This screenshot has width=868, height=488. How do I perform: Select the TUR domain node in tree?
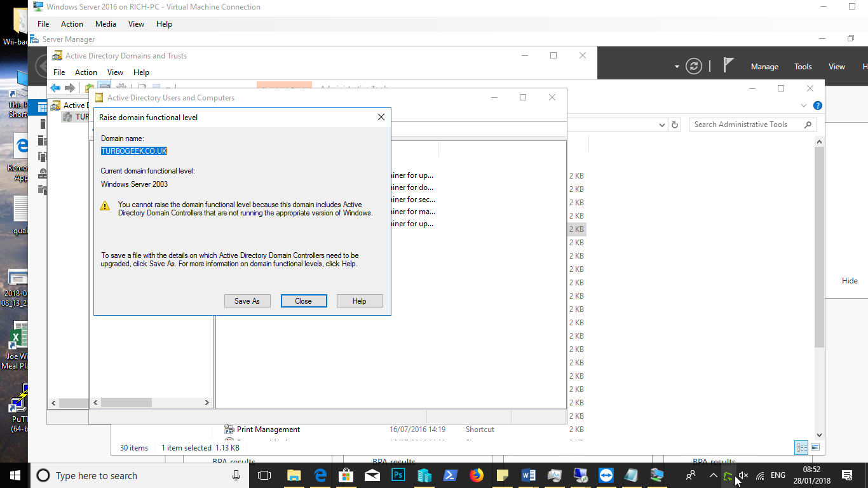tap(76, 117)
